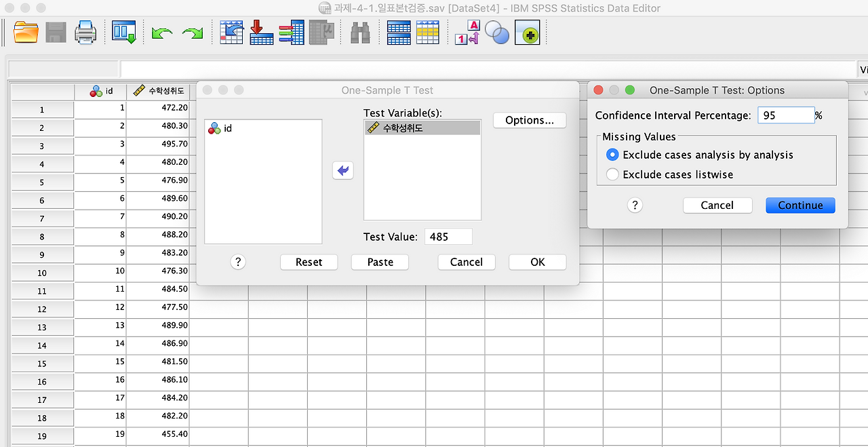Viewport: 868px width, 447px height.
Task: Select row 10 header in data grid
Action: [42, 273]
